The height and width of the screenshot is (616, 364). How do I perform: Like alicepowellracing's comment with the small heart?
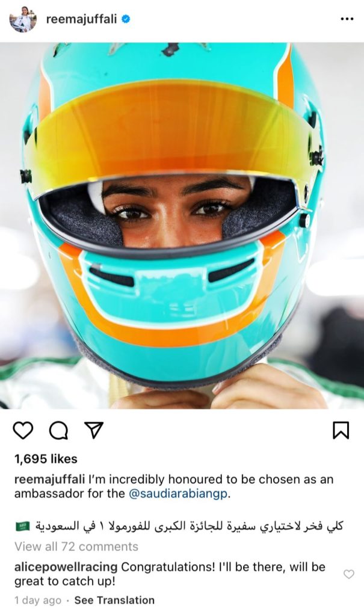[349, 574]
